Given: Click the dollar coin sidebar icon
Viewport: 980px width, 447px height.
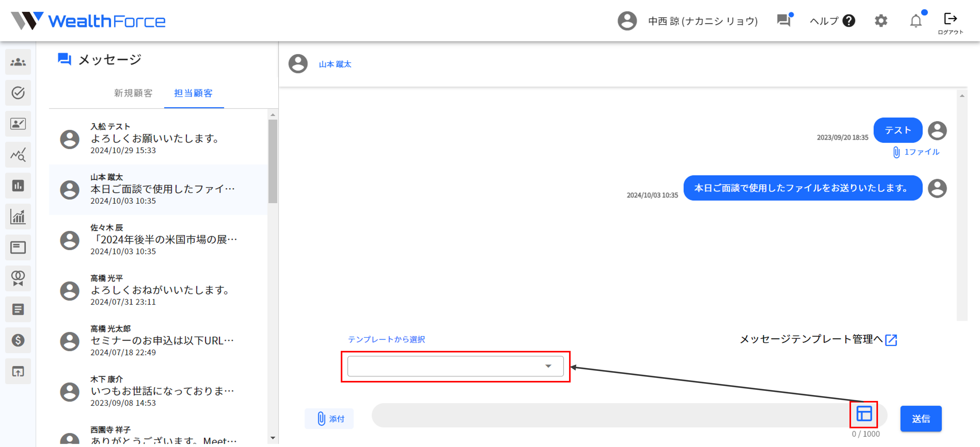Looking at the screenshot, I should coord(18,340).
